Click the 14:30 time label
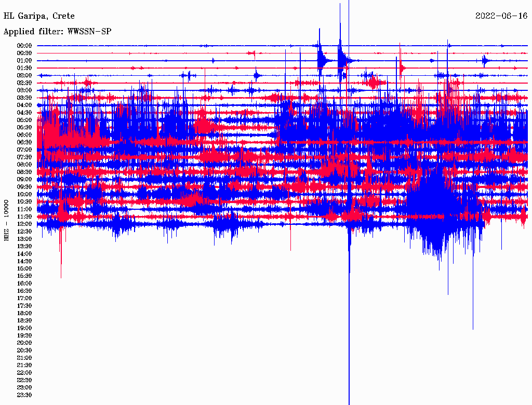The image size is (532, 405). [x=24, y=261]
